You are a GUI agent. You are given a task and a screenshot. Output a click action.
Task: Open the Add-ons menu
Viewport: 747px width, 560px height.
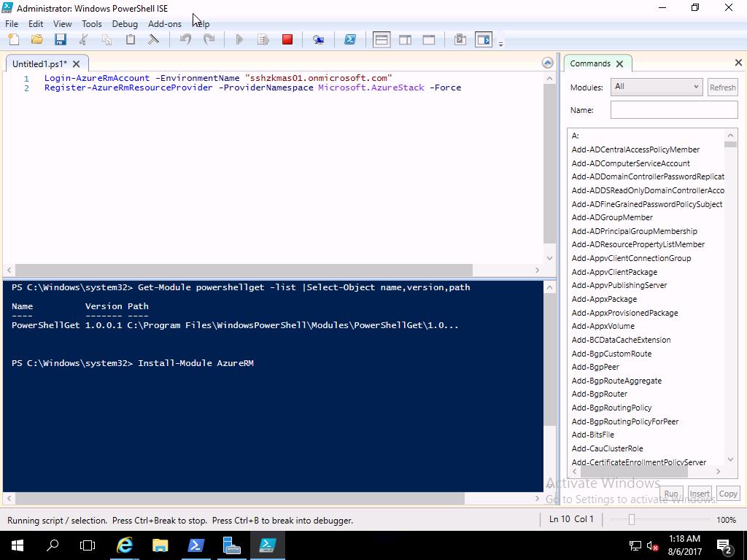click(x=165, y=24)
